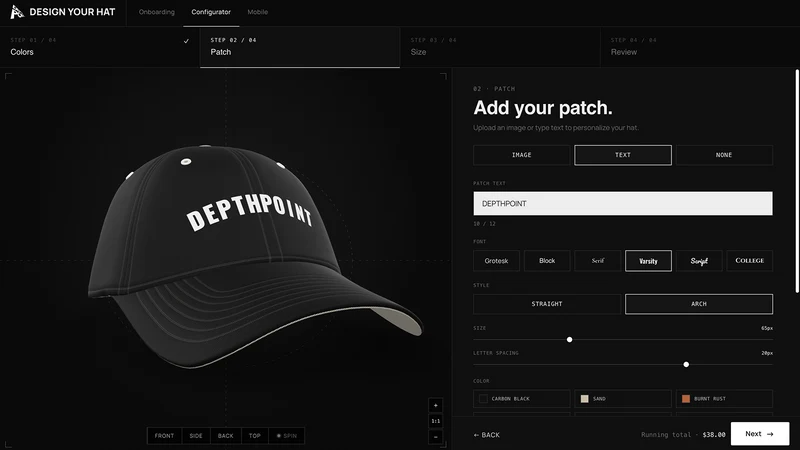Image resolution: width=800 pixels, height=450 pixels.
Task: Reset zoom with the 1:1 button
Action: click(x=436, y=421)
